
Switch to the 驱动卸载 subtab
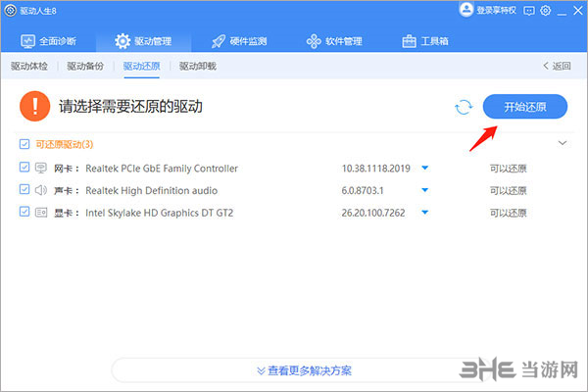point(198,66)
